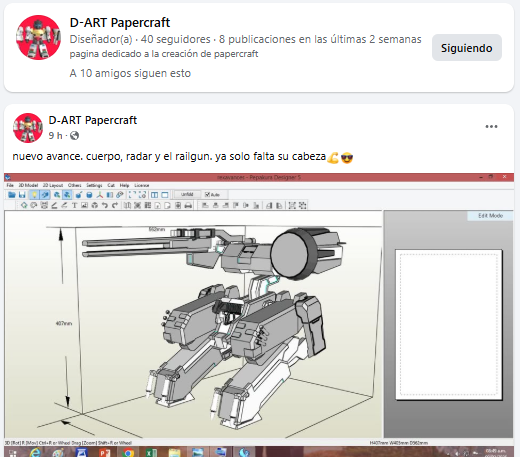
Task: Open the Settings menu
Action: click(94, 185)
